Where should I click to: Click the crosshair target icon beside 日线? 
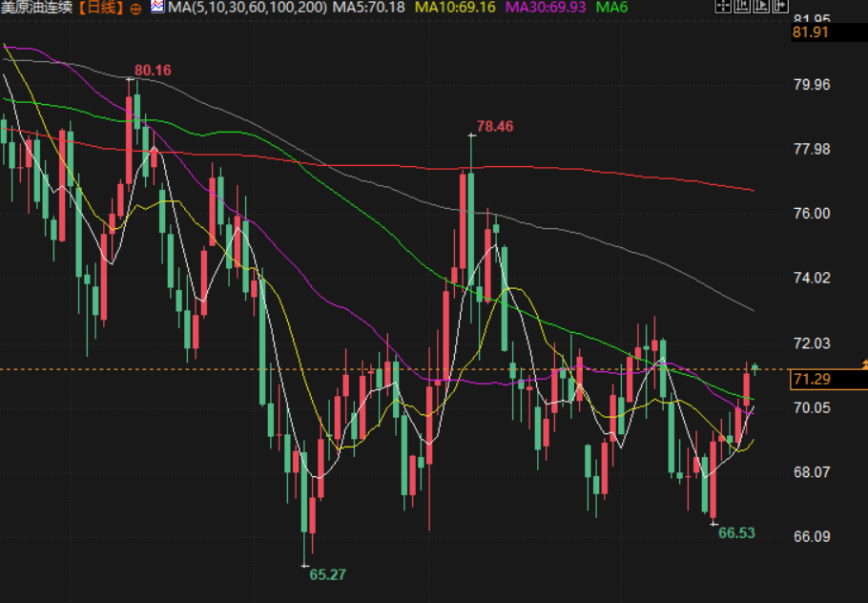tap(134, 8)
